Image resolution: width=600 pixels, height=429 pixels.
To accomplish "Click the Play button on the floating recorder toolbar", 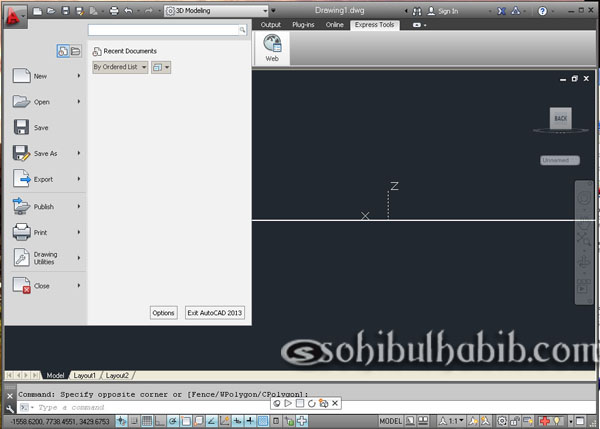I will click(x=288, y=403).
